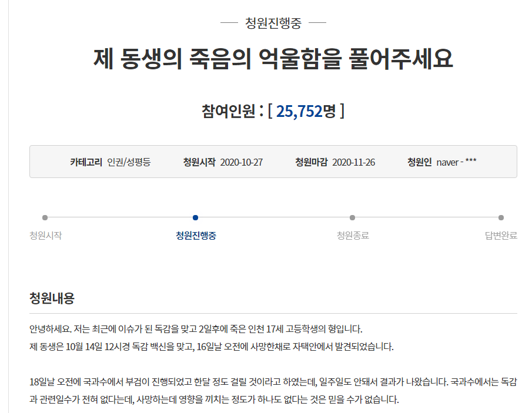Click the blue 청원진행중 progress dot
This screenshot has width=532, height=413.
point(195,217)
